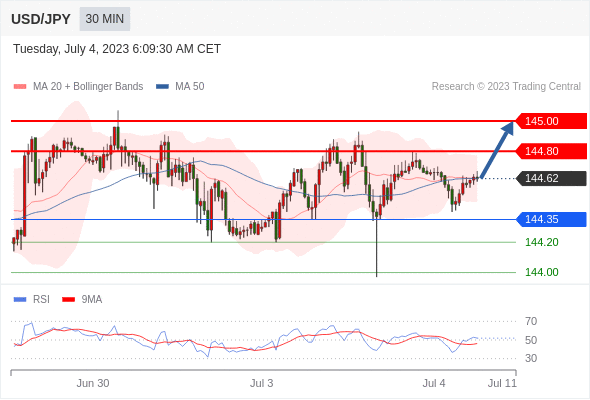Screen dimensions: 590x400
Task: Click the blue MA 50 legend swatch
Action: click(x=162, y=87)
